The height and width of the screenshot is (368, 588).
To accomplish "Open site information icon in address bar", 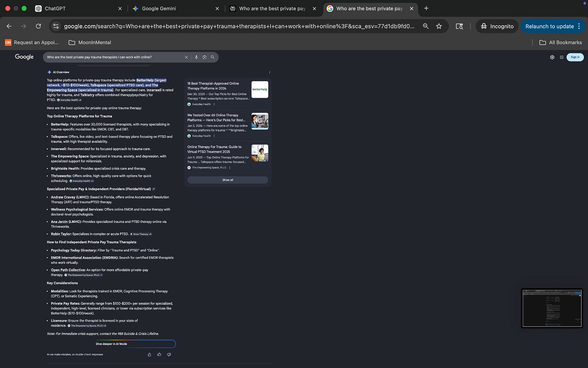I will [x=56, y=26].
